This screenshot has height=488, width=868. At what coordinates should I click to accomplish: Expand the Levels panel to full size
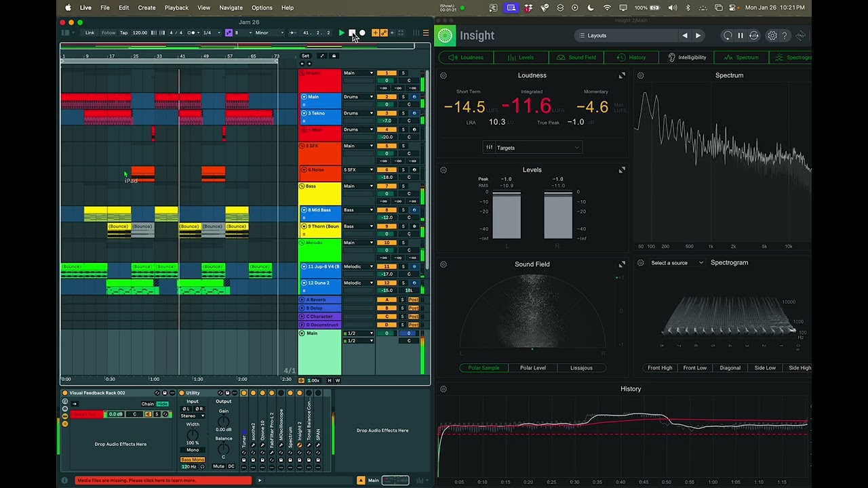click(x=622, y=169)
